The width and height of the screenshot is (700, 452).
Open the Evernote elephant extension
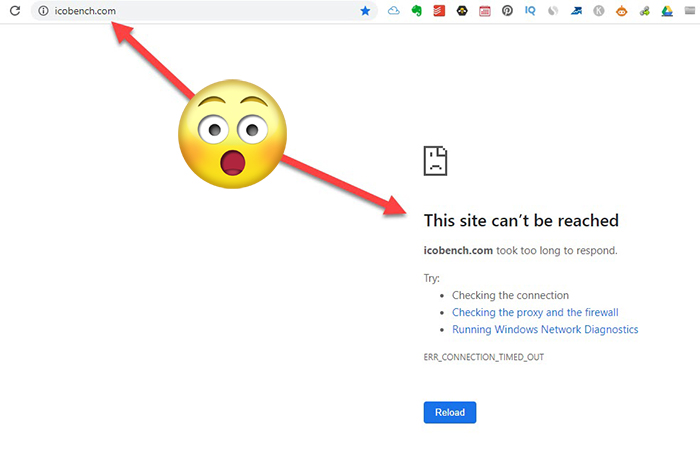click(x=417, y=11)
